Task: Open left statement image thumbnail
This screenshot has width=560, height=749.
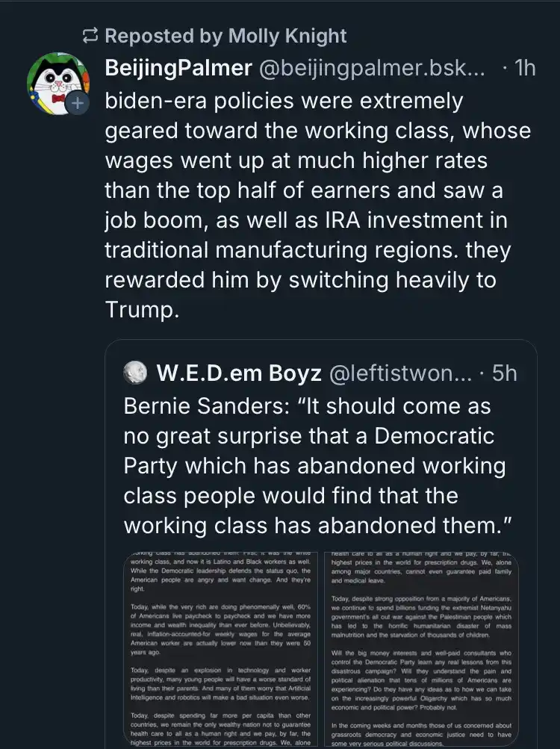Action: click(221, 649)
